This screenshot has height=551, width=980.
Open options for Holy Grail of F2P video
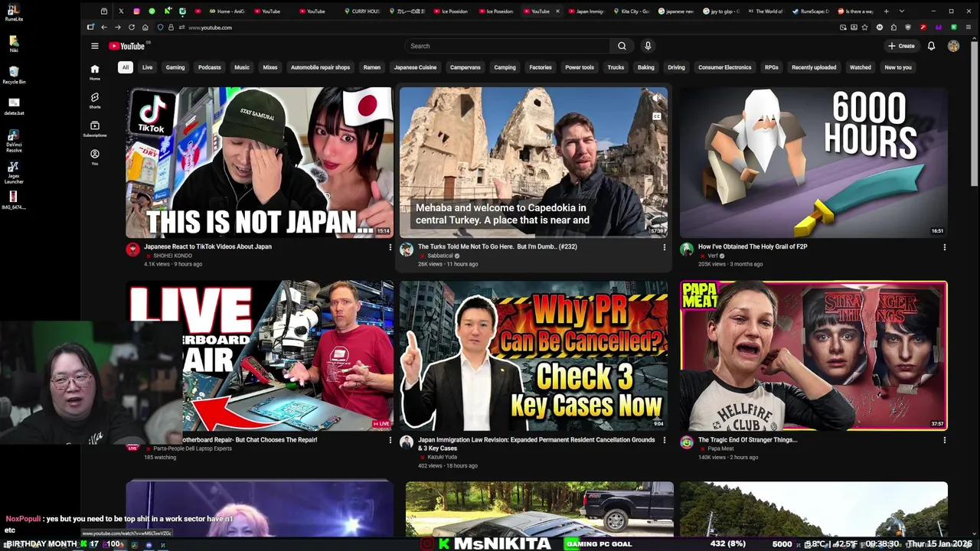(944, 247)
